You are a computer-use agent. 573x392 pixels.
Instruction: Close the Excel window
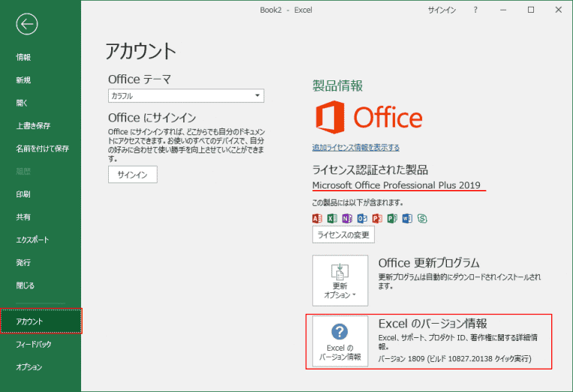[x=559, y=10]
